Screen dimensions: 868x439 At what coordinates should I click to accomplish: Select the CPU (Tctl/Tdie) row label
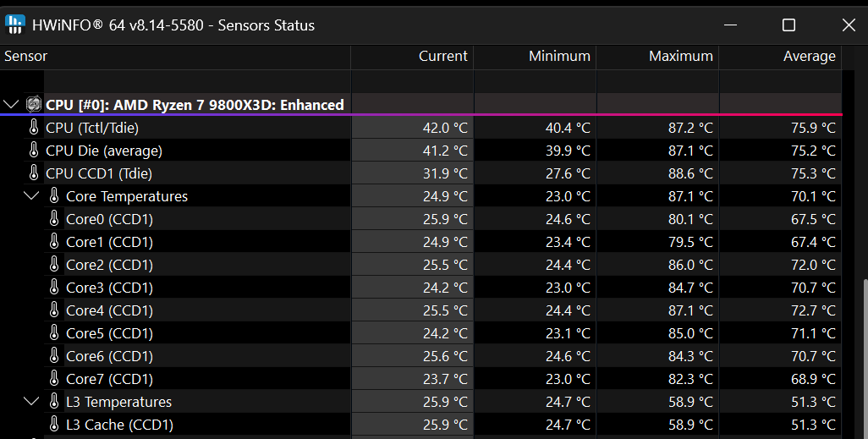tap(92, 128)
